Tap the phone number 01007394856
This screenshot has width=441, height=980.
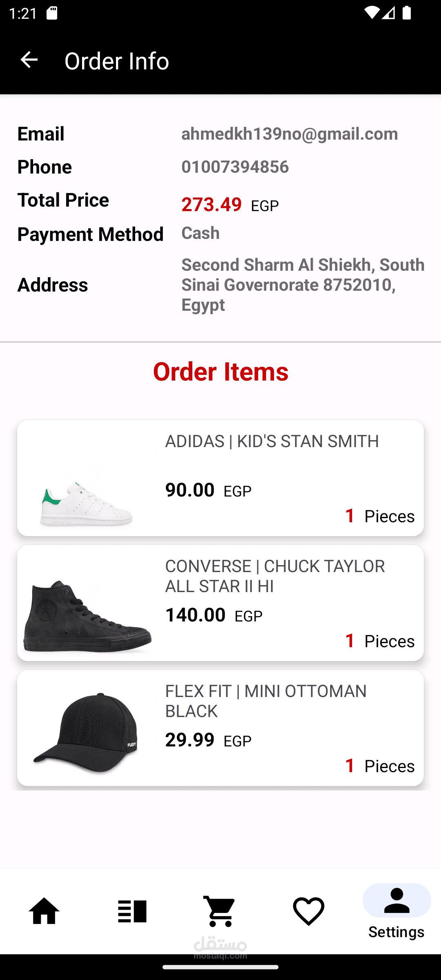(x=235, y=167)
